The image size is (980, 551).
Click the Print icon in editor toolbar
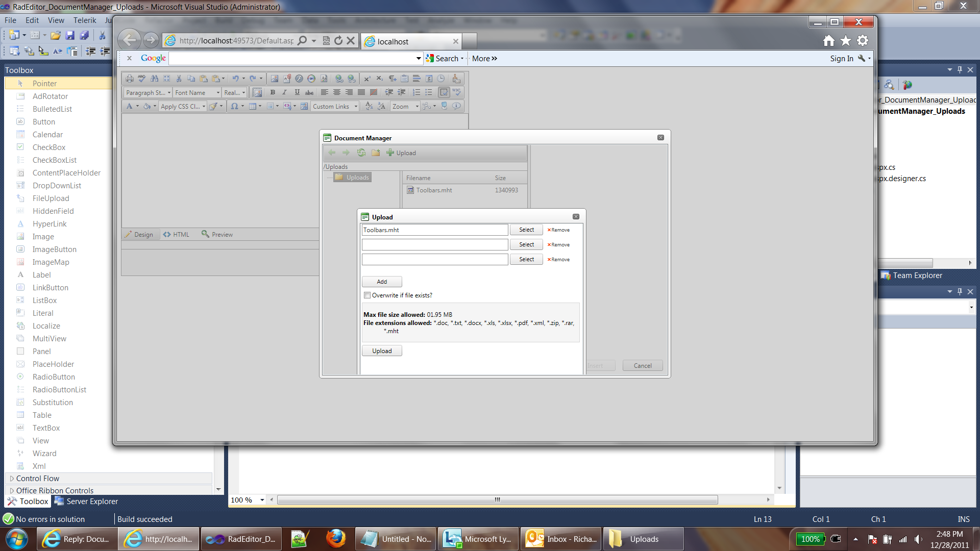[130, 79]
